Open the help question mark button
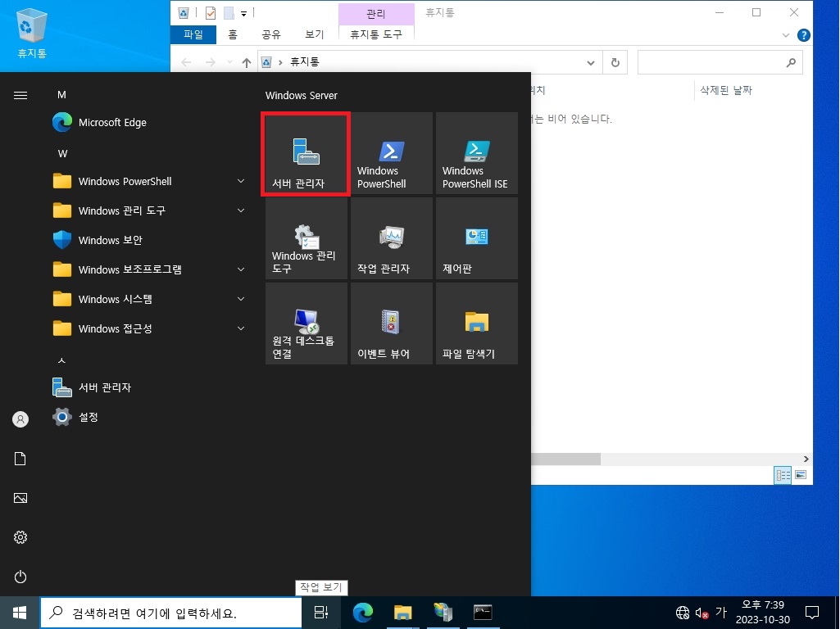840x629 pixels. pyautogui.click(x=803, y=35)
